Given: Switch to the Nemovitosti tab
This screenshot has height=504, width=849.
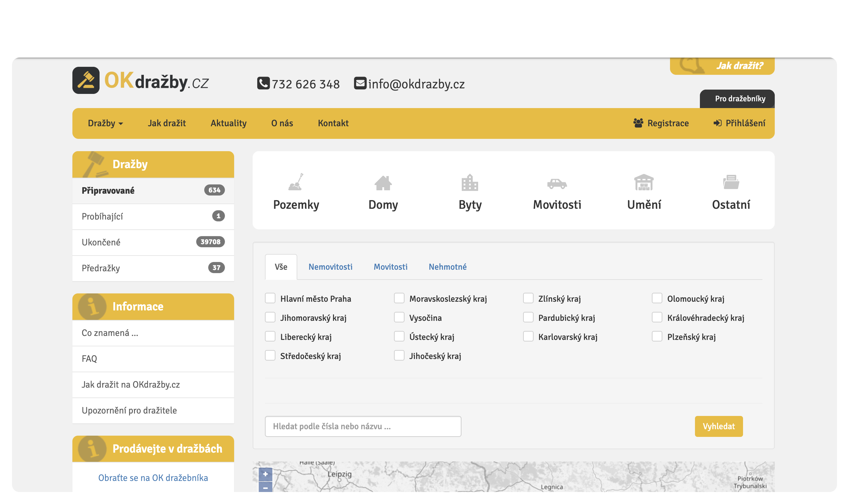Looking at the screenshot, I should pyautogui.click(x=330, y=267).
